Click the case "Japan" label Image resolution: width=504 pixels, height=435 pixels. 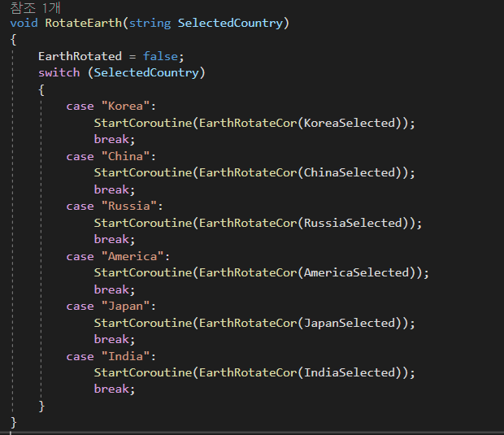pos(111,306)
